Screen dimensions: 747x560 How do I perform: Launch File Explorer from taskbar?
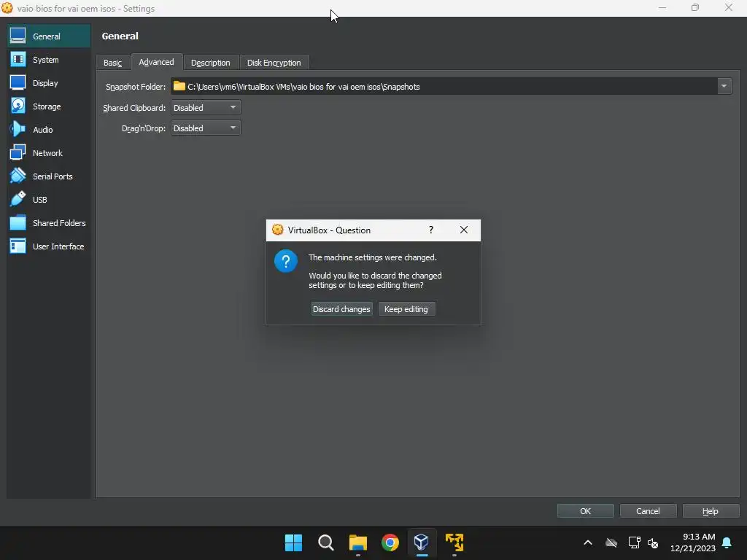click(x=357, y=542)
